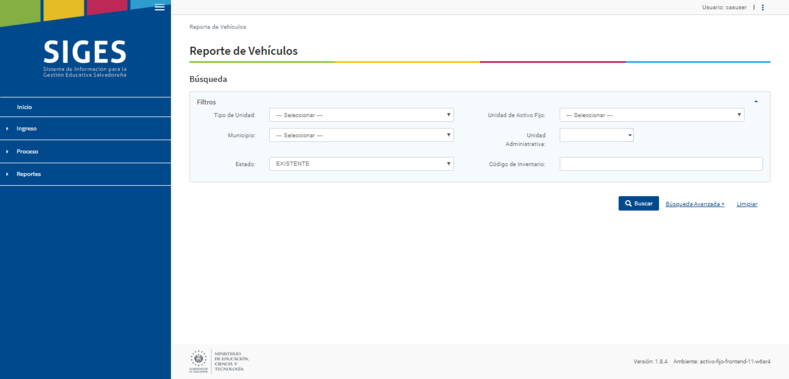This screenshot has width=789, height=379.
Task: Collapse the Filtros panel with arrow icon
Action: [756, 102]
